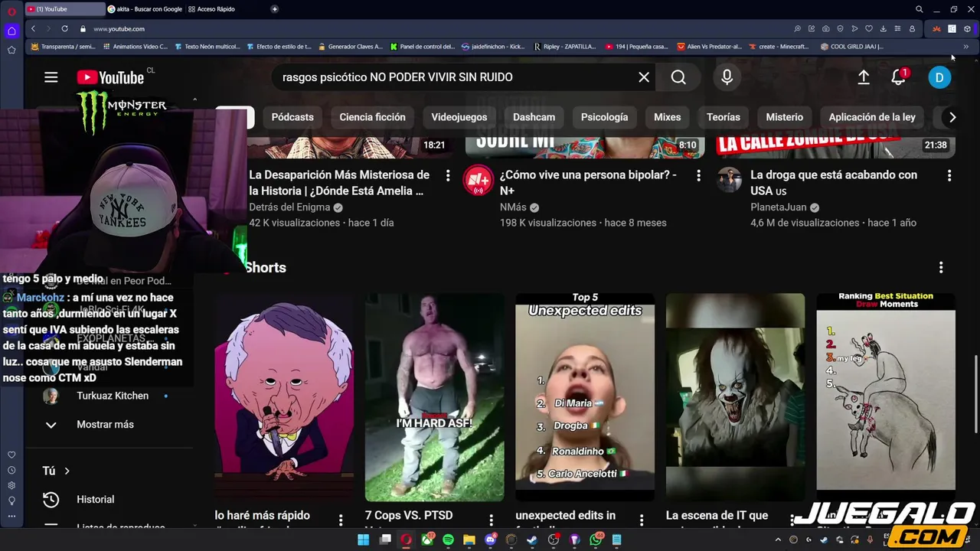
Task: Select the Dashcam chip
Action: (x=534, y=117)
